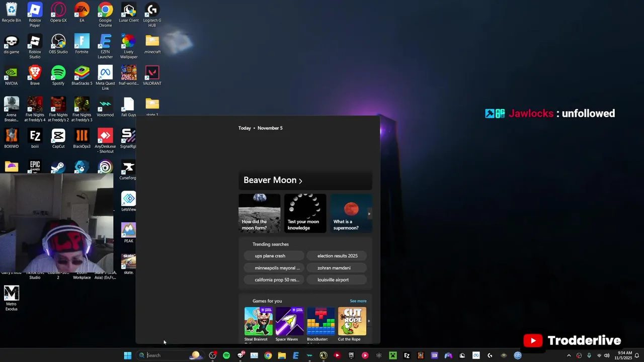Open 'Test your moon knowledge' card
Image resolution: width=644 pixels, height=362 pixels.
click(x=305, y=213)
